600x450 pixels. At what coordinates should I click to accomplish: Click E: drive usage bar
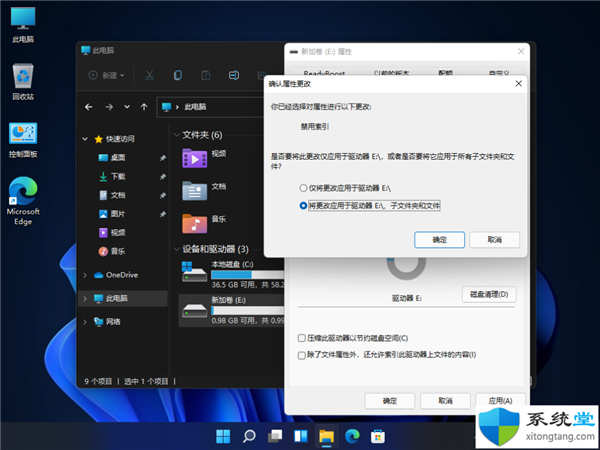tap(248, 310)
